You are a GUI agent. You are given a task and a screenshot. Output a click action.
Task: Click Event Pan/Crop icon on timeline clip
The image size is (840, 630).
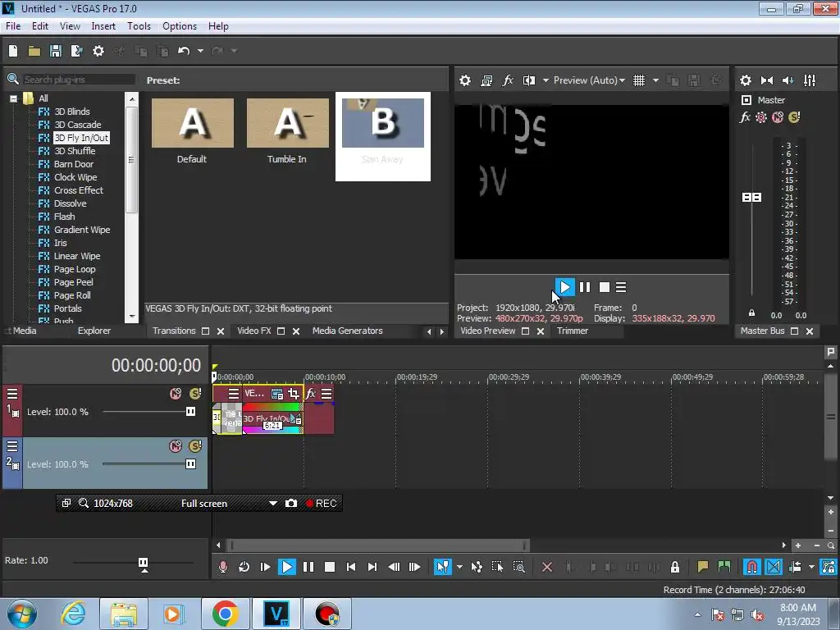coord(293,394)
